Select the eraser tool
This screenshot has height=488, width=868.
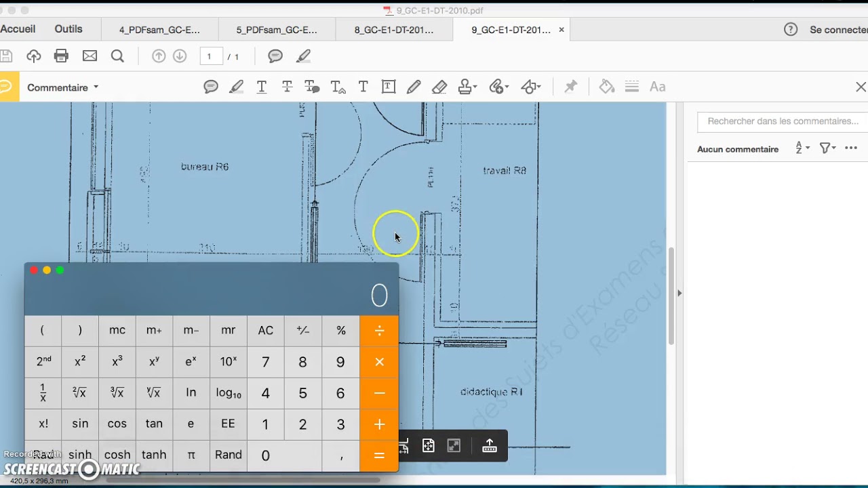(x=439, y=87)
